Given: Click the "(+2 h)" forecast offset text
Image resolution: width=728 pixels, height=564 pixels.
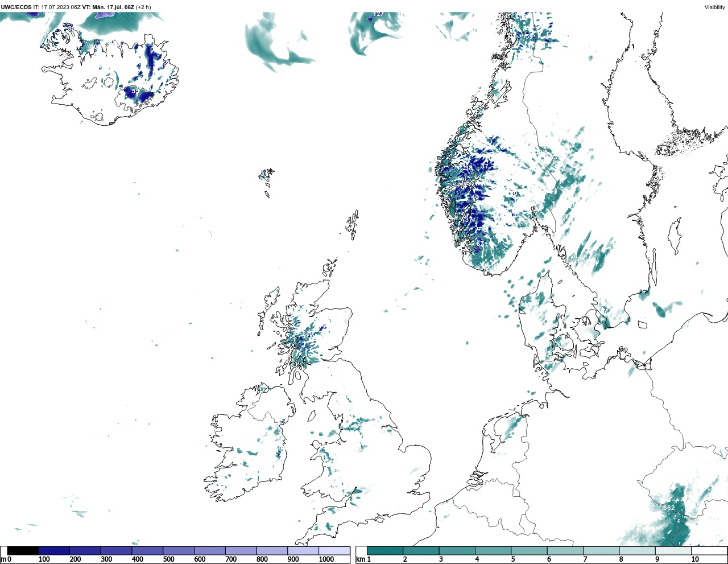Looking at the screenshot, I should [143, 7].
